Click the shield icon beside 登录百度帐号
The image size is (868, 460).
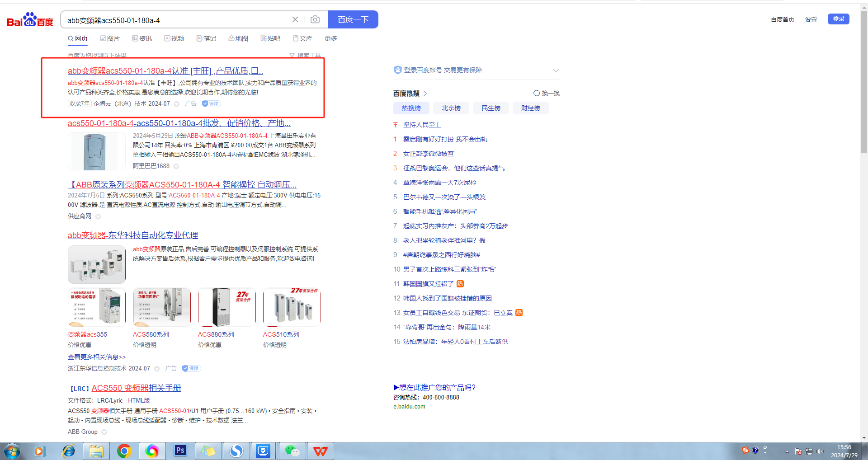(x=398, y=70)
